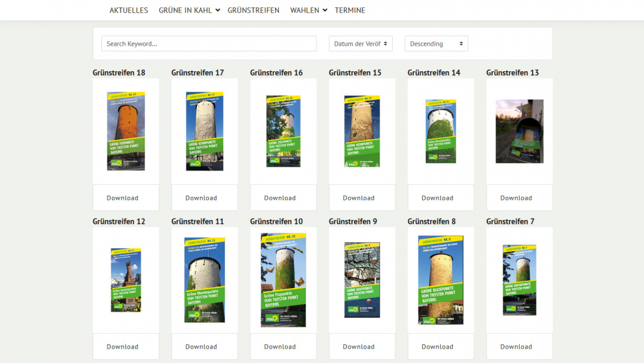Screen dimensions: 644x363
Task: Click the Grünstreifen 13 photo thumbnail
Action: coord(520,131)
